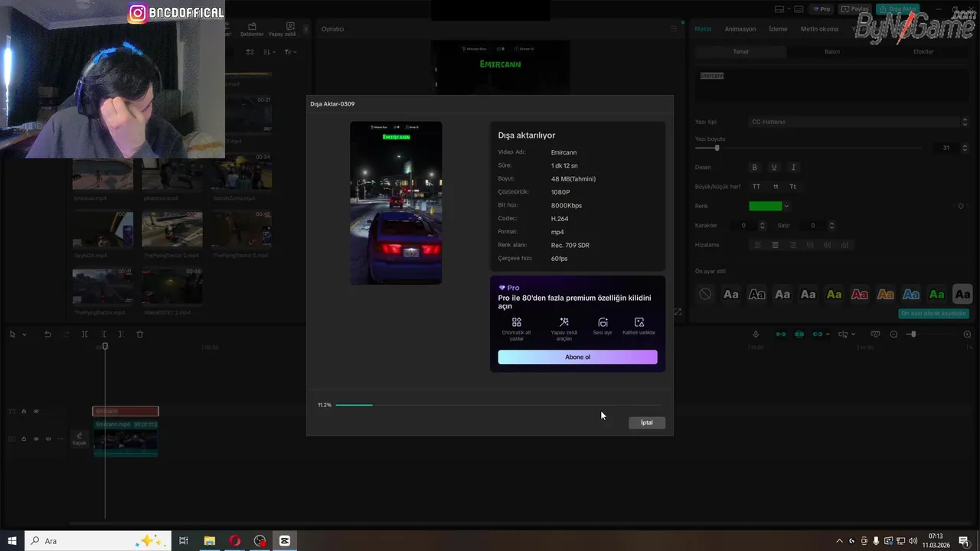Click the trash delete icon in timeline toolbar
Viewport: 980px width, 551px height.
[139, 334]
